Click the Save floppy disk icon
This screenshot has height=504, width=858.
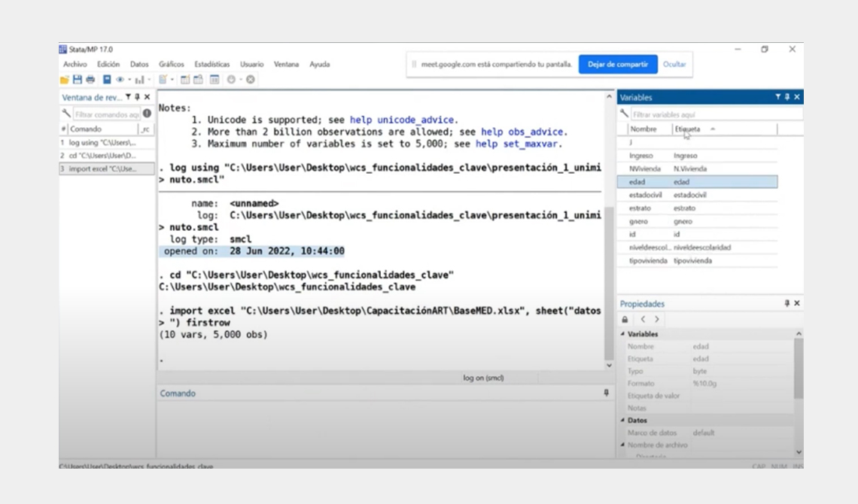point(78,80)
